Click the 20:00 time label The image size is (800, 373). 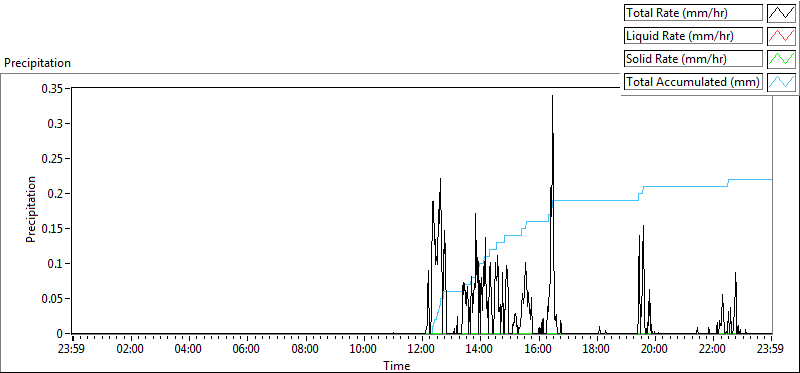click(655, 350)
